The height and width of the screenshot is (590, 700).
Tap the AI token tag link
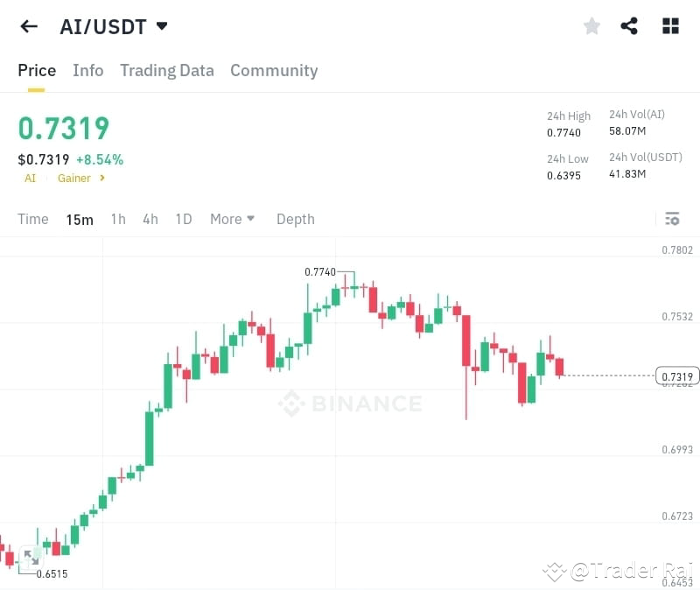[30, 178]
